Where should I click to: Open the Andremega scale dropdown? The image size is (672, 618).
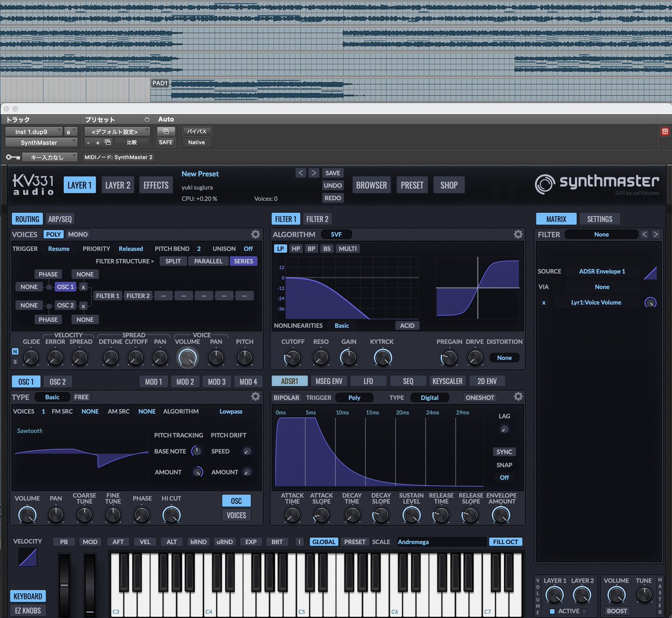[x=441, y=542]
